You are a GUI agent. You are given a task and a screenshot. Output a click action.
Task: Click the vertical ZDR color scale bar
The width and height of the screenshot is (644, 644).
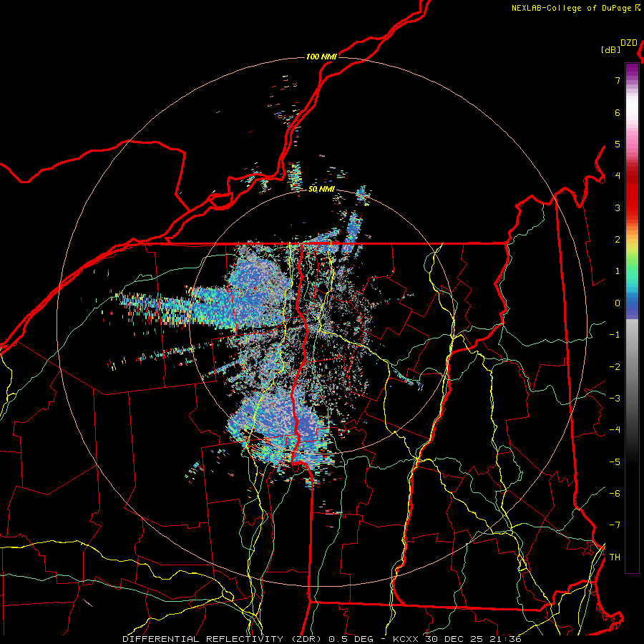[x=632, y=318]
